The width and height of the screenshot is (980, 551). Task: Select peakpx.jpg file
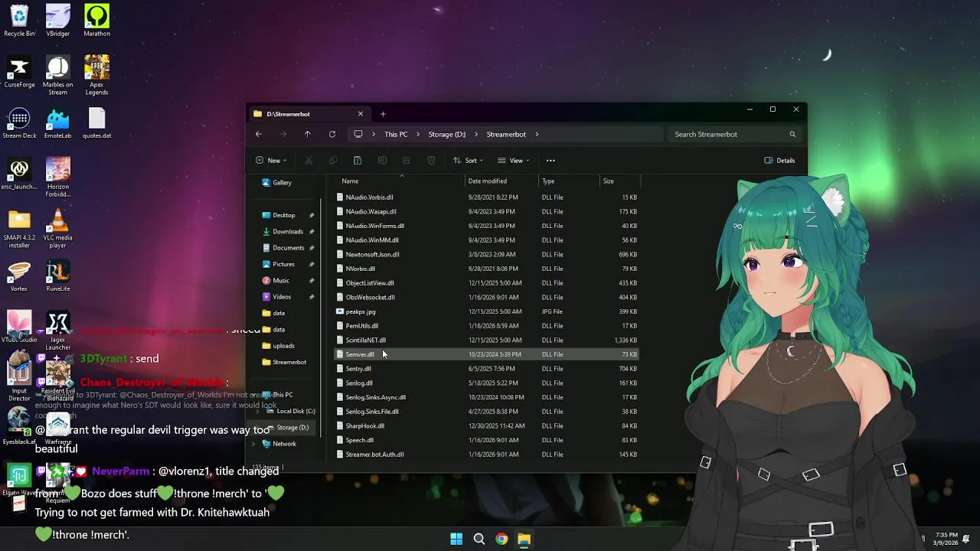pyautogui.click(x=487, y=311)
